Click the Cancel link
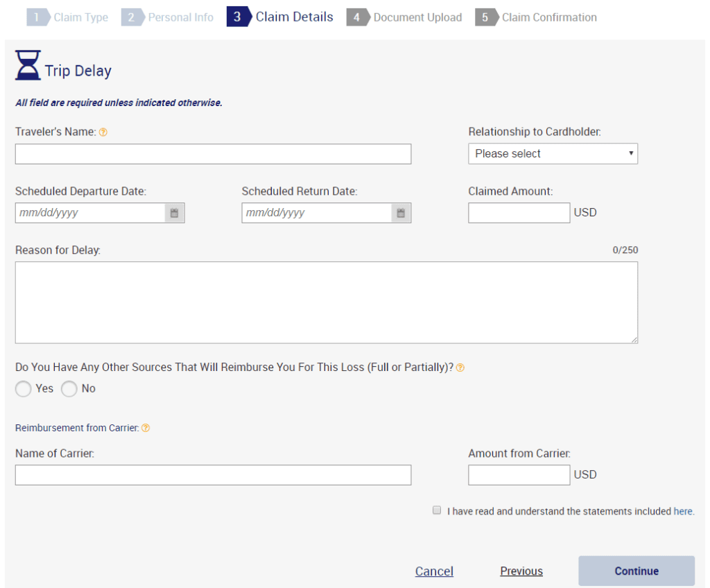 coord(434,571)
